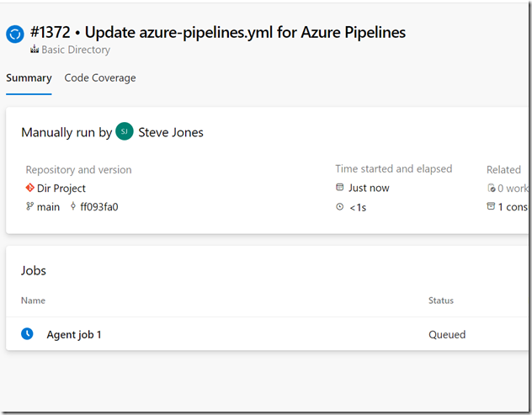Image resolution: width=532 pixels, height=415 pixels.
Task: Click the clock icon beside <1s
Action: [x=339, y=206]
